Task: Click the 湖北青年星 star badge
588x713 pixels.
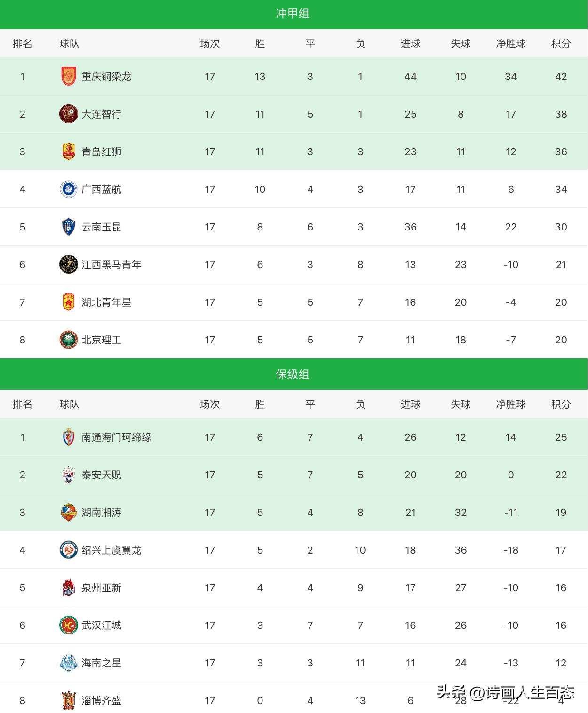Action: [69, 302]
